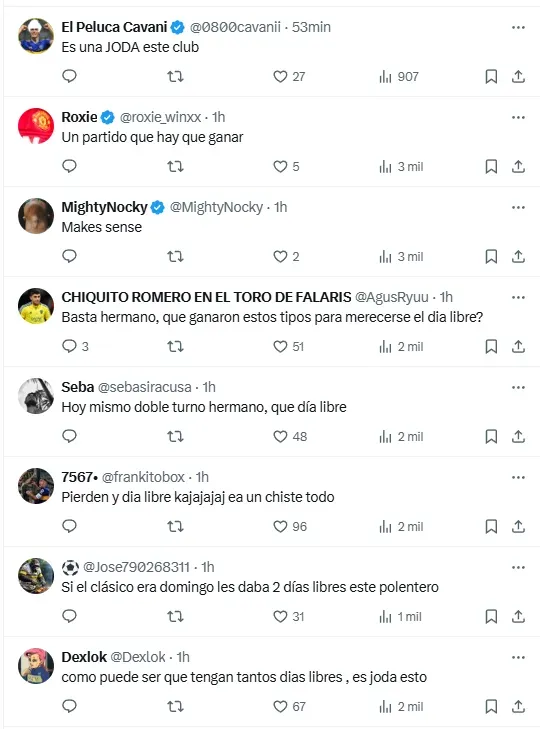Open replies on CHIQUITO ROMERO tweet
The image size is (540, 729).
tap(75, 346)
